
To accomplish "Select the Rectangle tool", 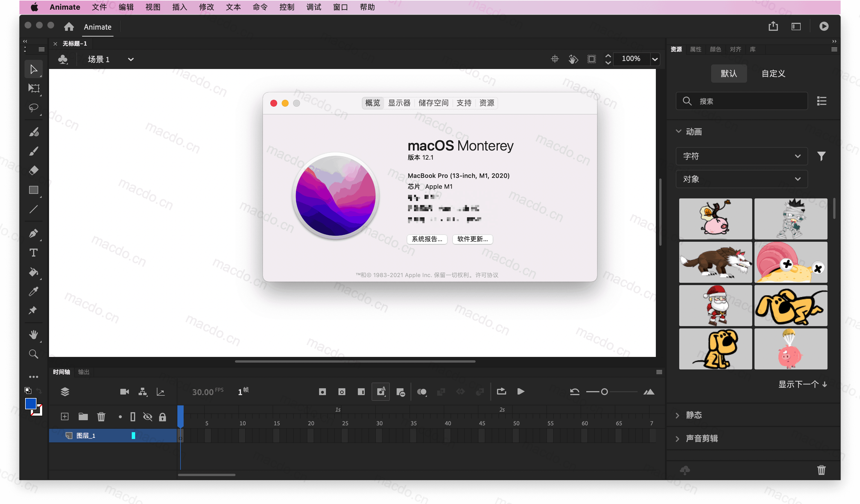I will click(x=33, y=190).
